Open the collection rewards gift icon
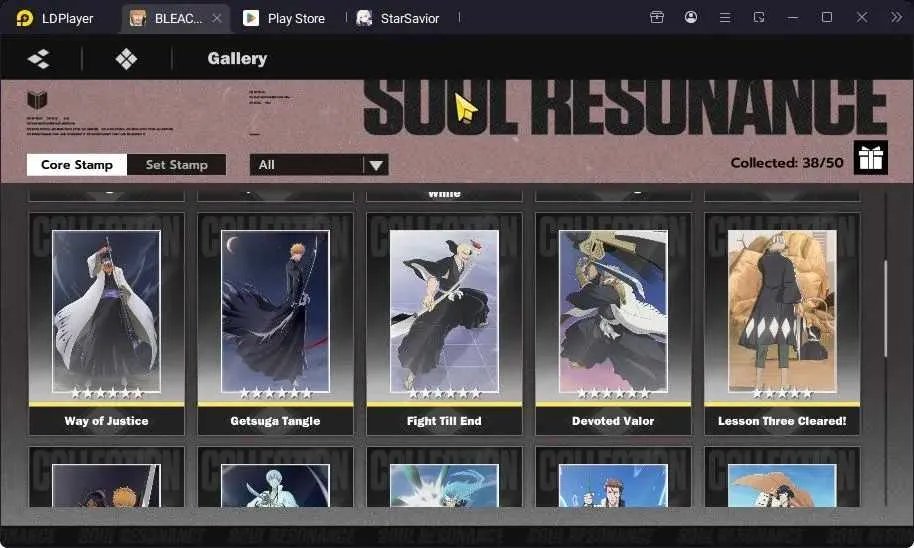The width and height of the screenshot is (914, 548). (x=871, y=157)
